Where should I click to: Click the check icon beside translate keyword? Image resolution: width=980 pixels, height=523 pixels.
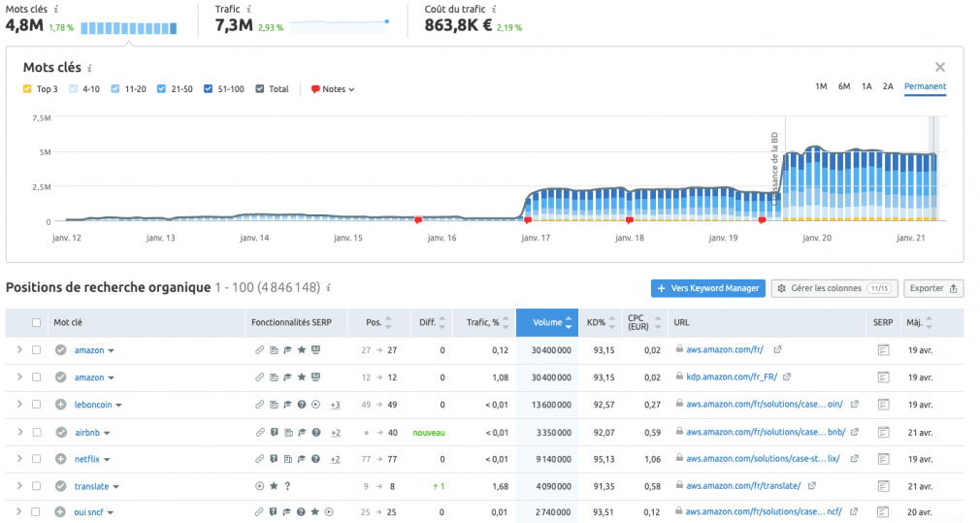[x=60, y=486]
